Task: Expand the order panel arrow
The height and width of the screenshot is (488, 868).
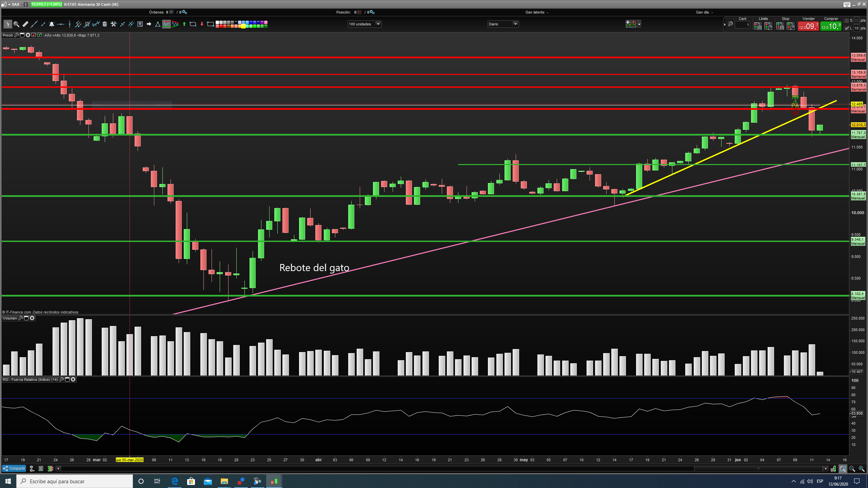Action: 725,24
